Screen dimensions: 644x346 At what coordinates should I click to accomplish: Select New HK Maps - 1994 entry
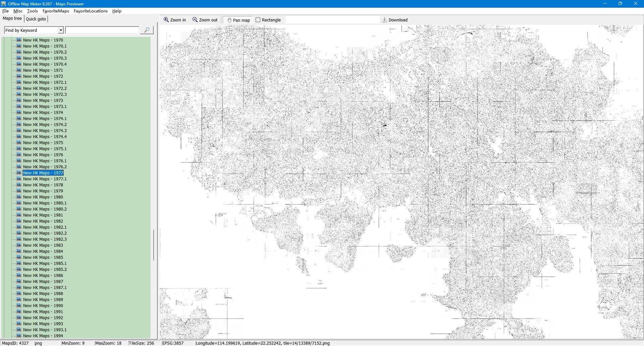pos(43,336)
